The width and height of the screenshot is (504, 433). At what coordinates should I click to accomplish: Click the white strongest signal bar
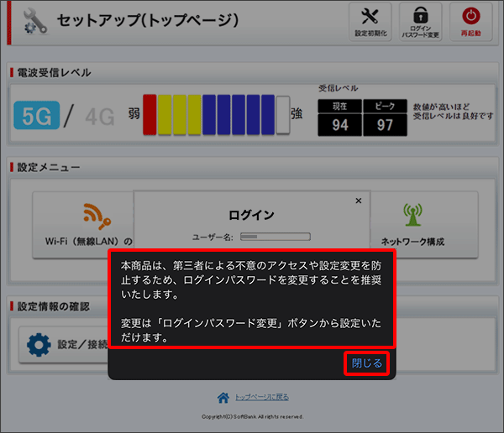(283, 115)
